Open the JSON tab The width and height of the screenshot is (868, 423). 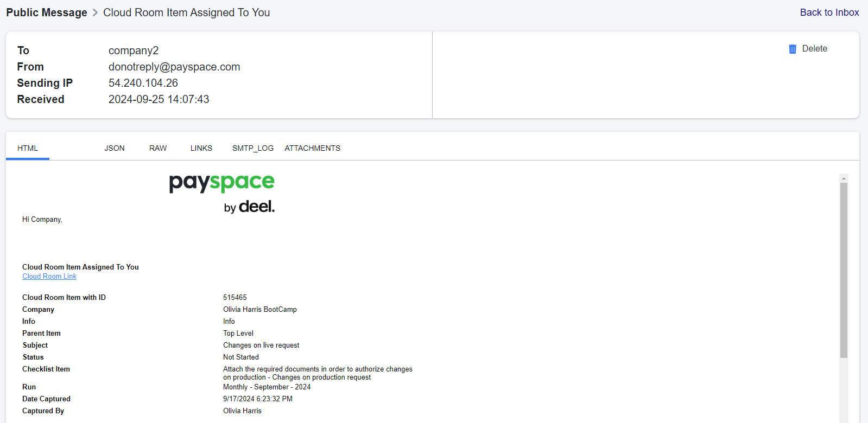(115, 148)
